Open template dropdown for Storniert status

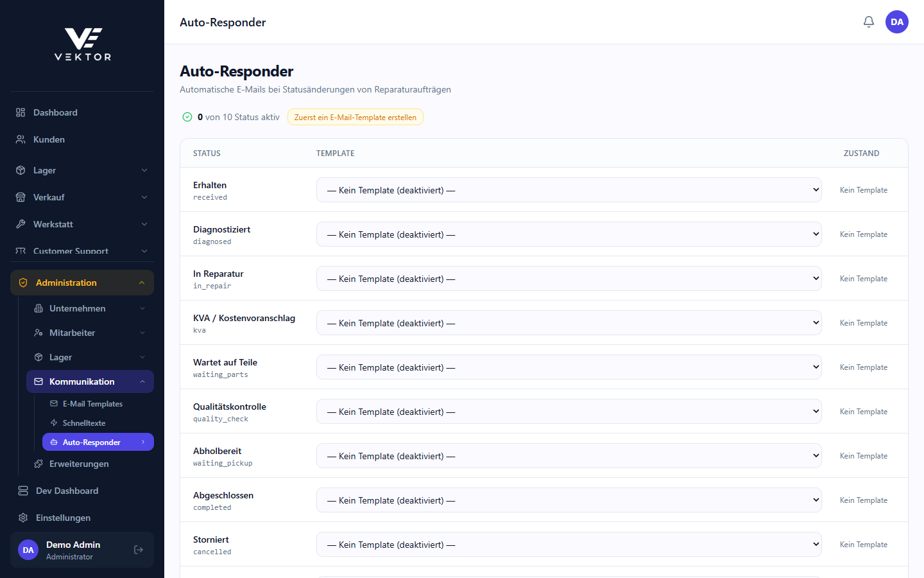(x=569, y=545)
